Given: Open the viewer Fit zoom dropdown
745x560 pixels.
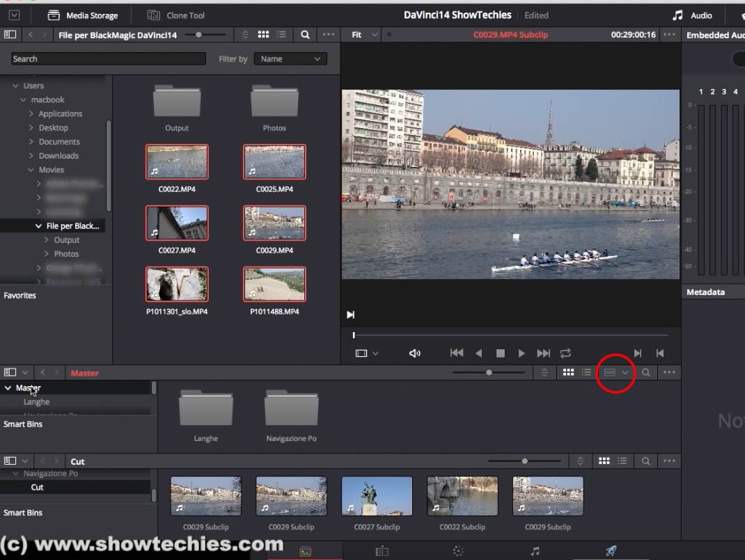Looking at the screenshot, I should click(364, 35).
